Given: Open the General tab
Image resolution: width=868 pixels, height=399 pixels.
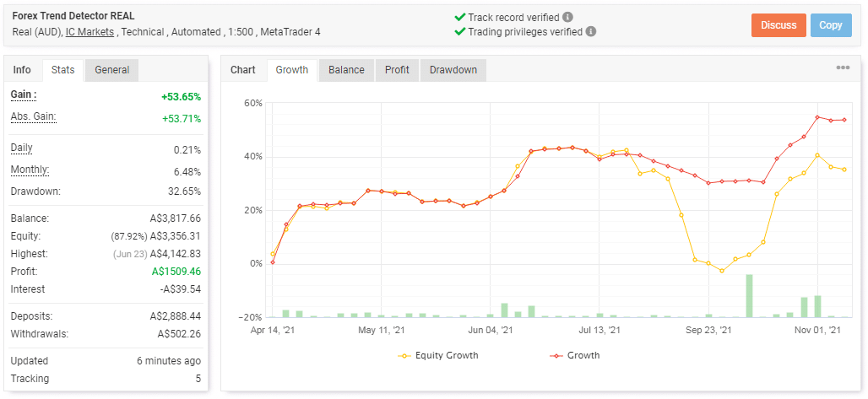Looking at the screenshot, I should [111, 70].
